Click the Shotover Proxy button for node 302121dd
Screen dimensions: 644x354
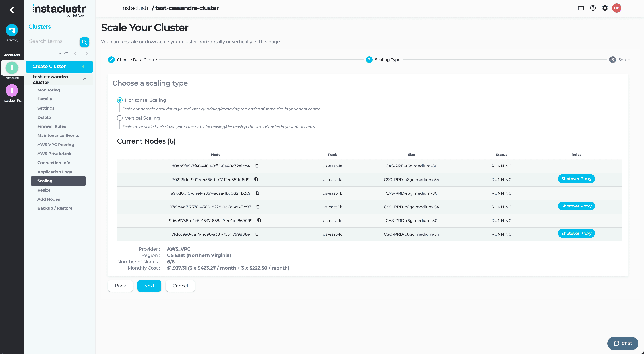[576, 178]
